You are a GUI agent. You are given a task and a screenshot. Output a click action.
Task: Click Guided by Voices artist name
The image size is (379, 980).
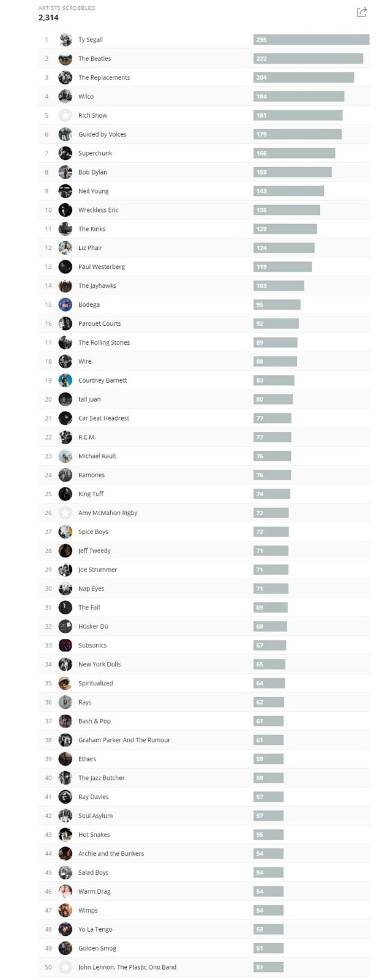pyautogui.click(x=102, y=135)
